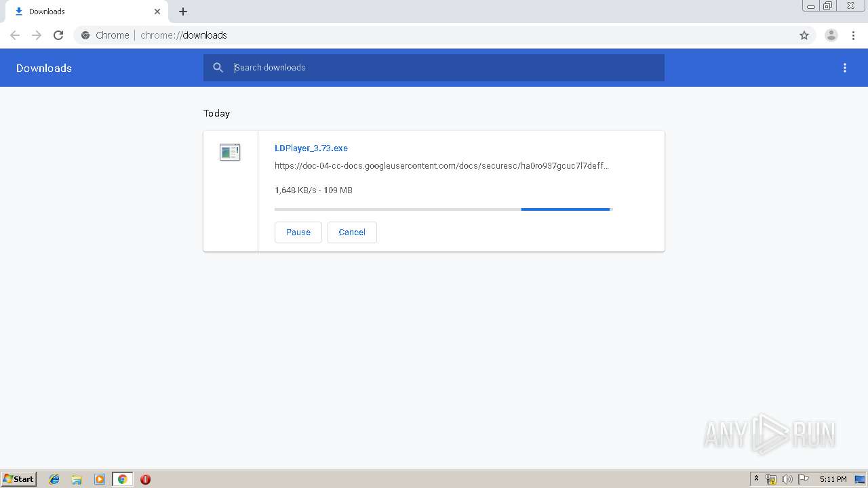Pause the LDPlayer download
This screenshot has height=488, width=868.
[x=298, y=232]
